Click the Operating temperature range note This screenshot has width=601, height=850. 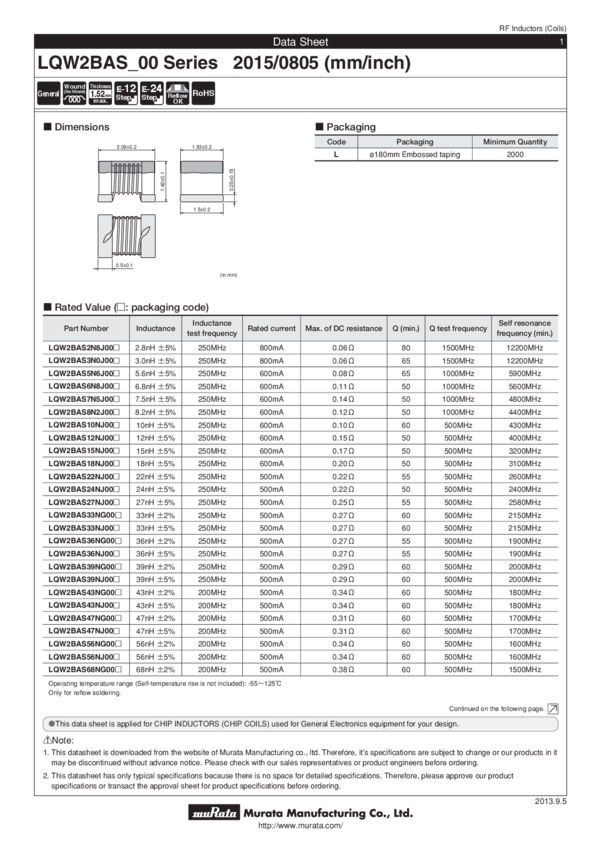pyautogui.click(x=165, y=684)
